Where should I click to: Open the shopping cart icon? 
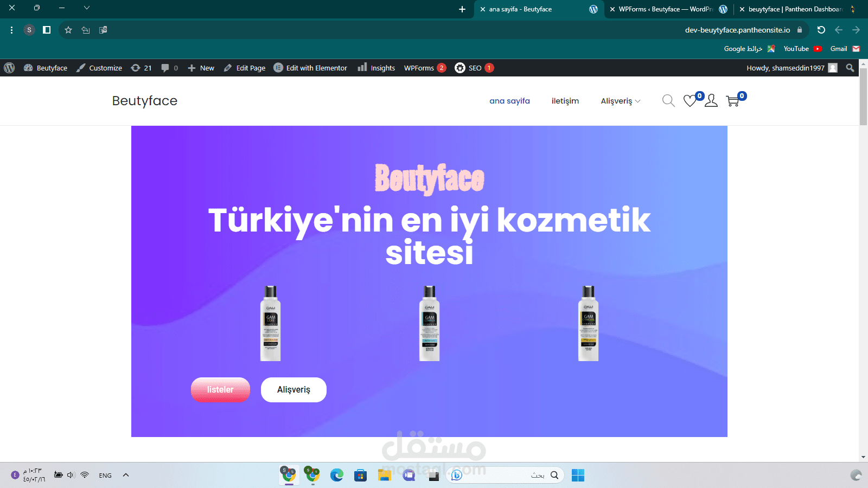pyautogui.click(x=733, y=101)
